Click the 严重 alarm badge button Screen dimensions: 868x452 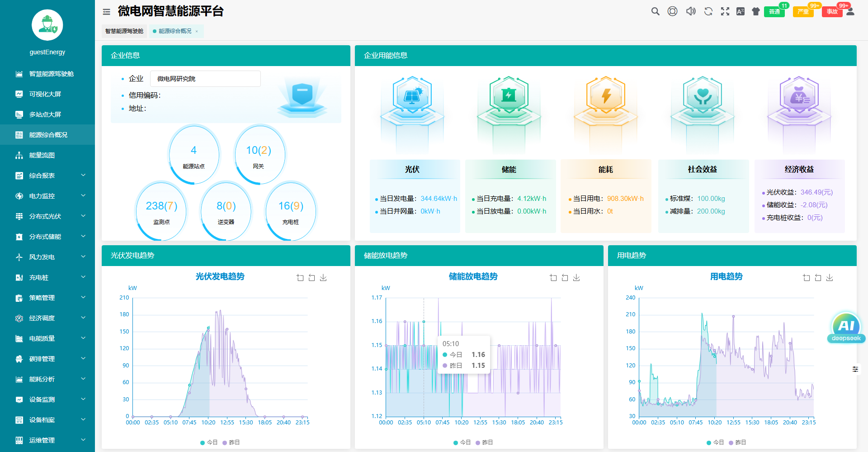[x=803, y=12]
